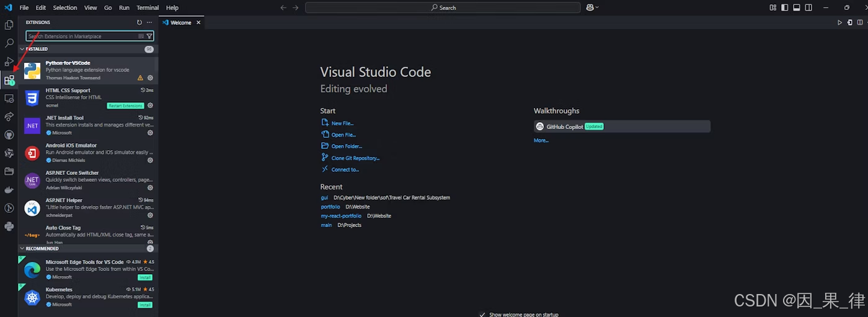
Task: Collapse the Installed extensions section
Action: point(87,49)
